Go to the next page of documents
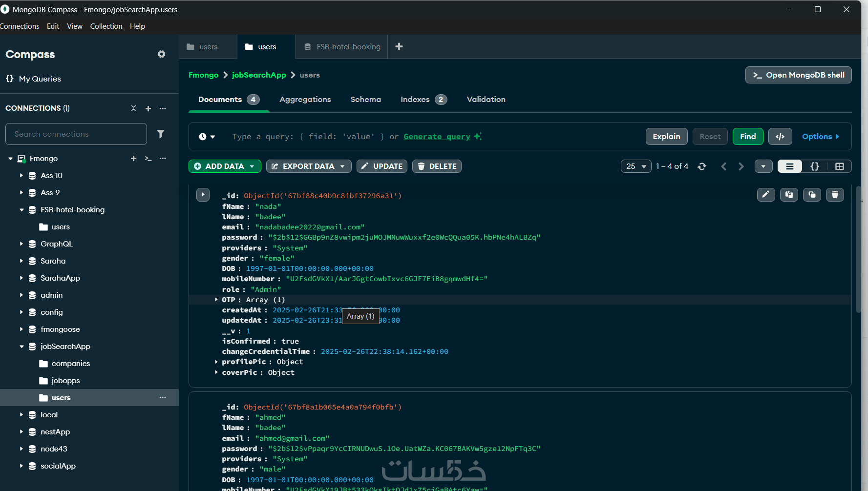The image size is (868, 491). click(741, 166)
